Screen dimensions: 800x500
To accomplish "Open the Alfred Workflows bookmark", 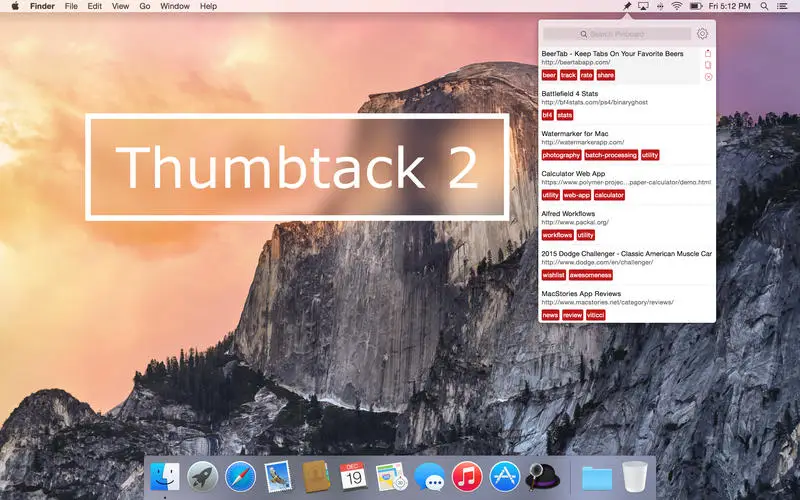I will click(568, 214).
